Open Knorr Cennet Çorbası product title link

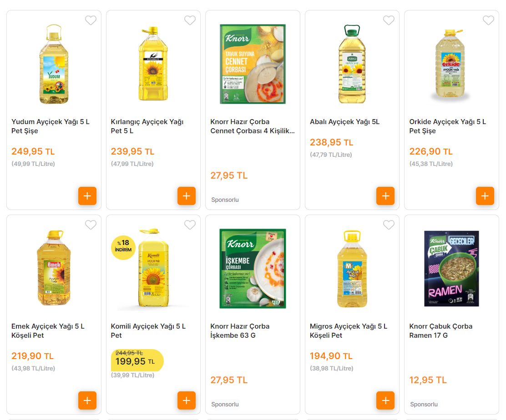pos(252,126)
